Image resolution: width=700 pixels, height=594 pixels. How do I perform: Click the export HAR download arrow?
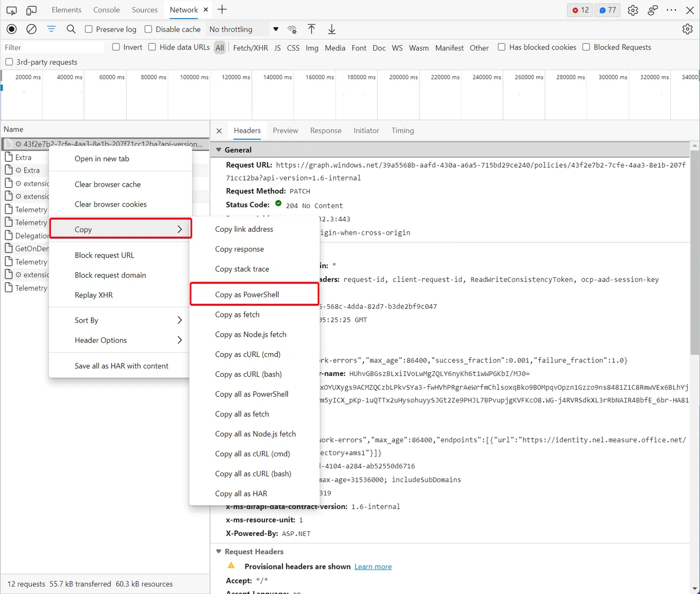click(x=331, y=29)
